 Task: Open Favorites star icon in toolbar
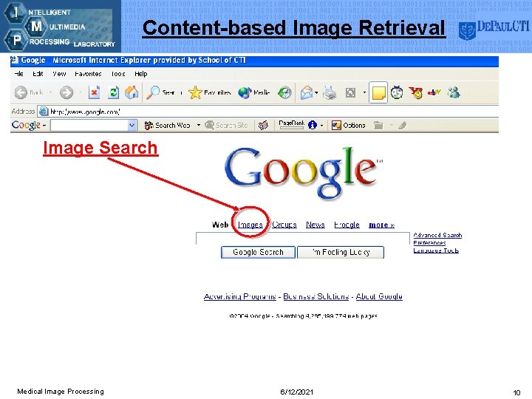pos(195,92)
